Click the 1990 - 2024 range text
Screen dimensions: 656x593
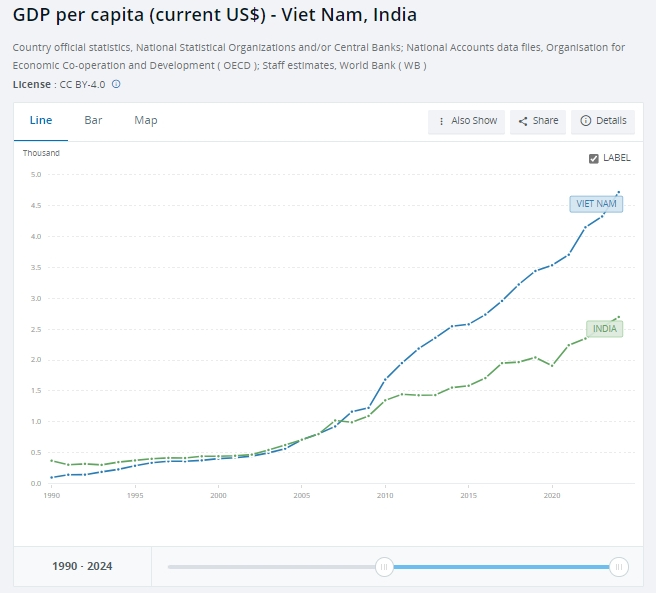click(82, 566)
